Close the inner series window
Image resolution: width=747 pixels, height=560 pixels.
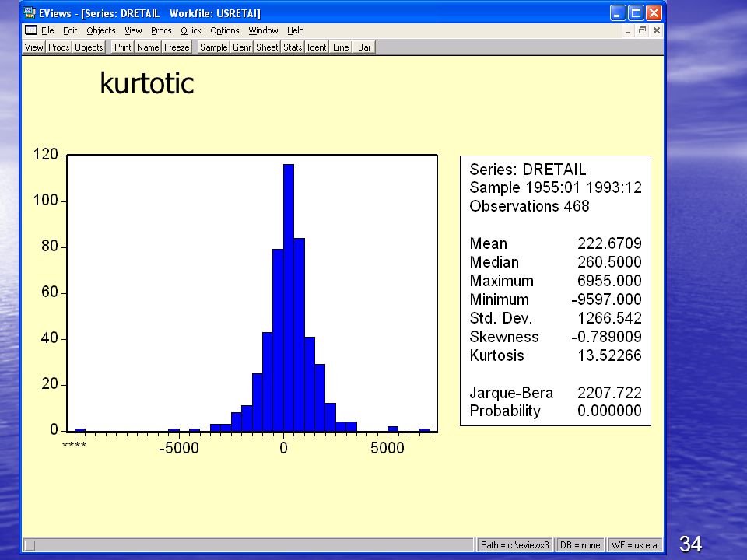point(657,31)
